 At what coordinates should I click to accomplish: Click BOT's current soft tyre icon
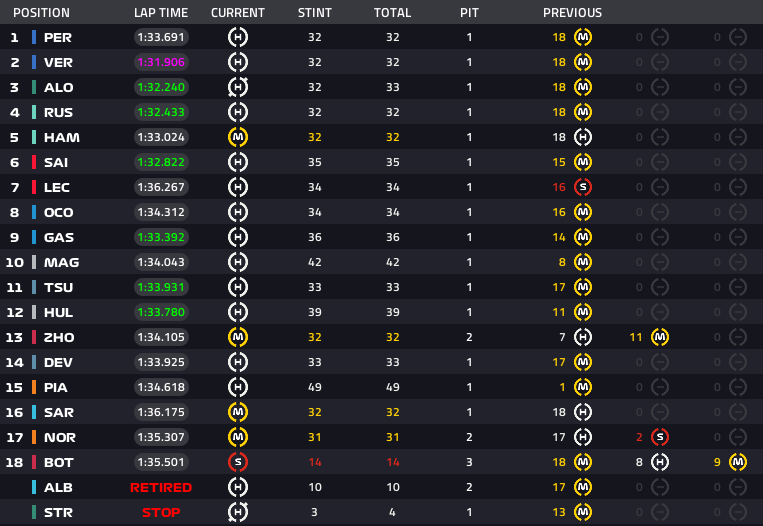click(238, 462)
